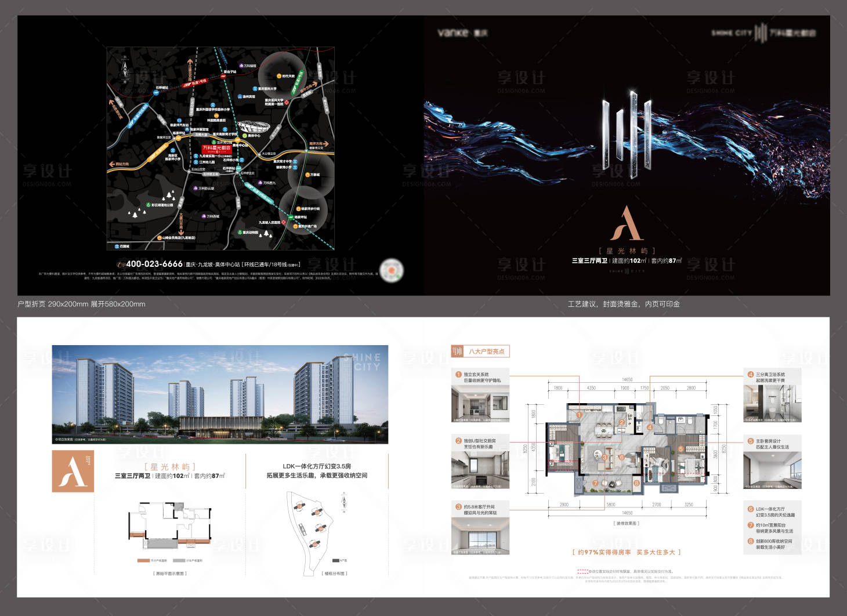Click the phone number 400-023-6666
The image size is (847, 616).
click(x=154, y=264)
